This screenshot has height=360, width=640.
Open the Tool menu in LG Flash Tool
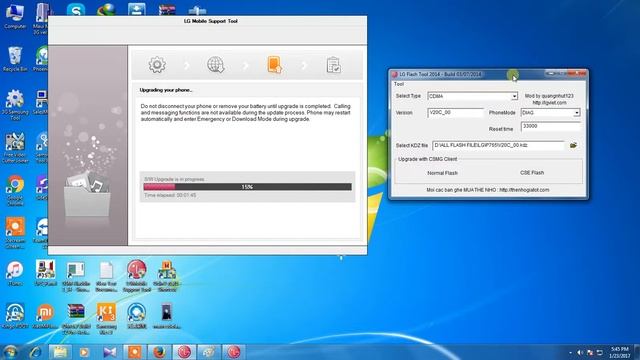[x=399, y=84]
